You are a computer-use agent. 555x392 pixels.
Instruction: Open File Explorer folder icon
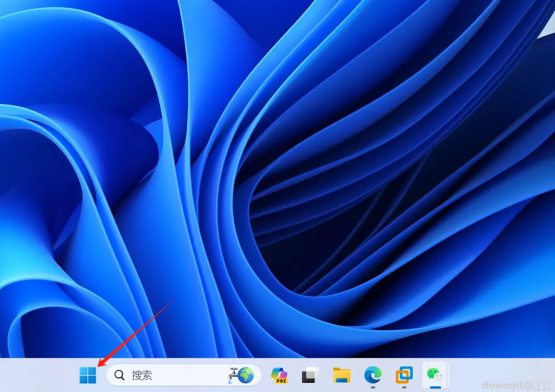[x=341, y=375]
